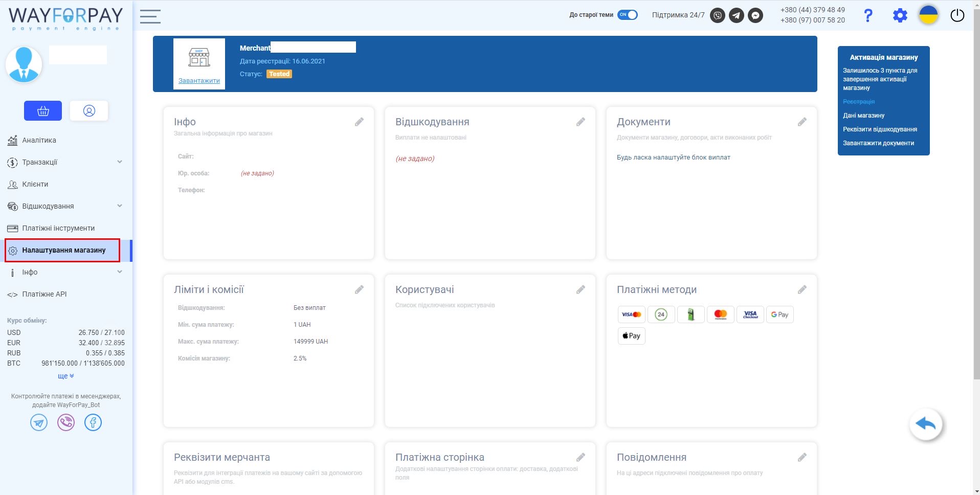The height and width of the screenshot is (495, 980).
Task: Edit the Платіжна сторінка card
Action: point(581,457)
